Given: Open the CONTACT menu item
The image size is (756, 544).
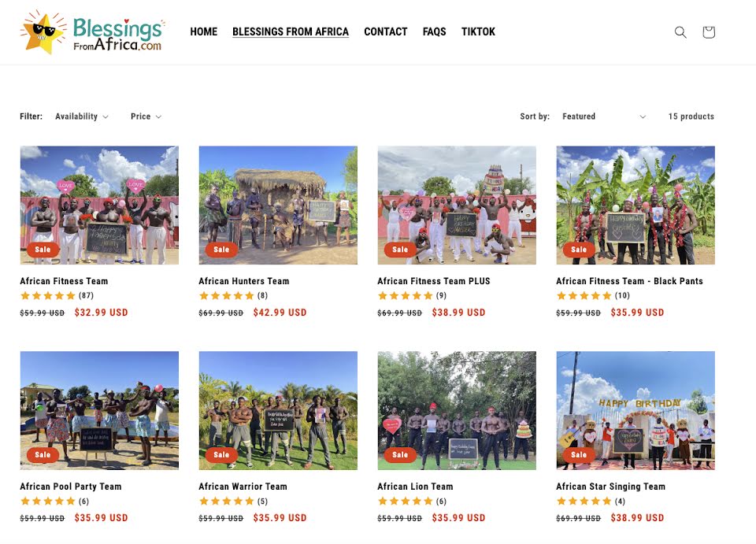Looking at the screenshot, I should pos(386,31).
